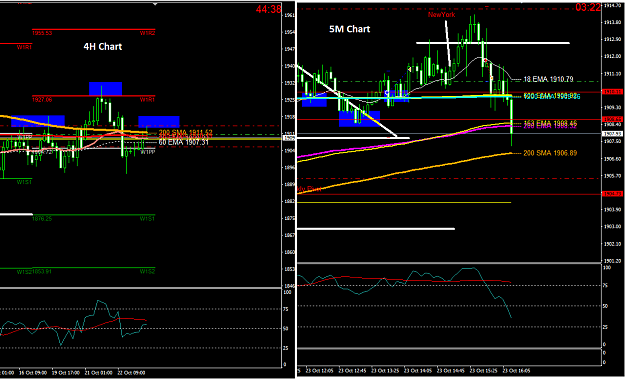Screen dimensions: 625x379
Task: Click the 50 level on the 4H oscillator scale
Action: point(285,329)
